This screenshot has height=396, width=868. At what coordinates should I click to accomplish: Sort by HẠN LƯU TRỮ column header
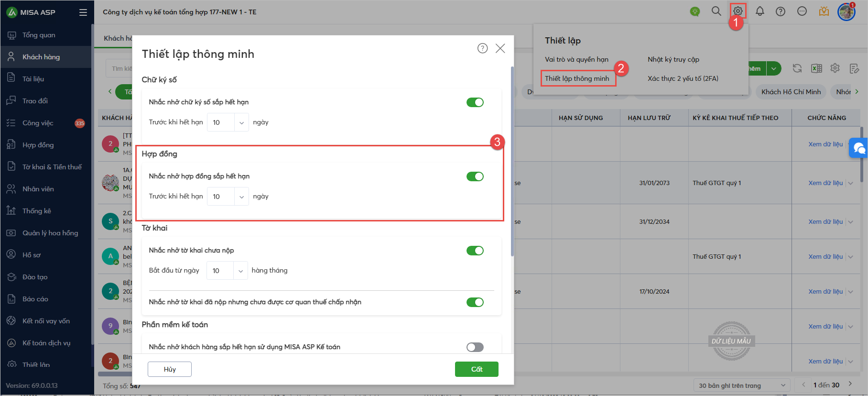(649, 118)
